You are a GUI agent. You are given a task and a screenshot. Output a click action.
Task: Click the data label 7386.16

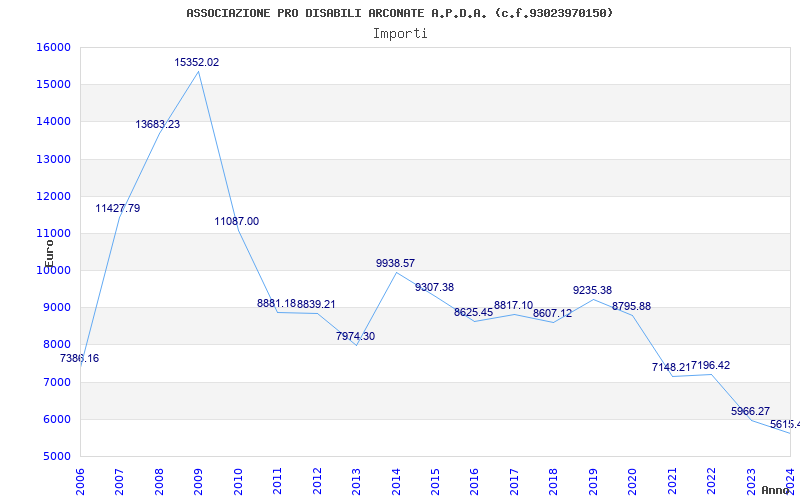[80, 358]
